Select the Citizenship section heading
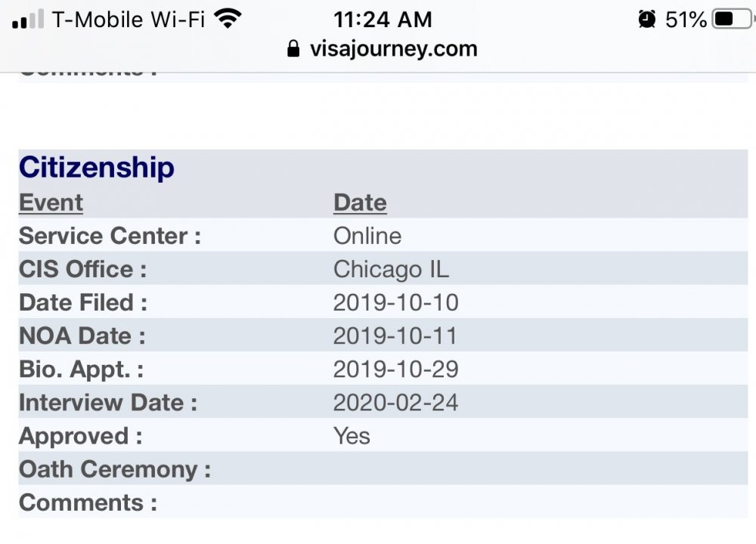The image size is (756, 544). click(x=97, y=167)
